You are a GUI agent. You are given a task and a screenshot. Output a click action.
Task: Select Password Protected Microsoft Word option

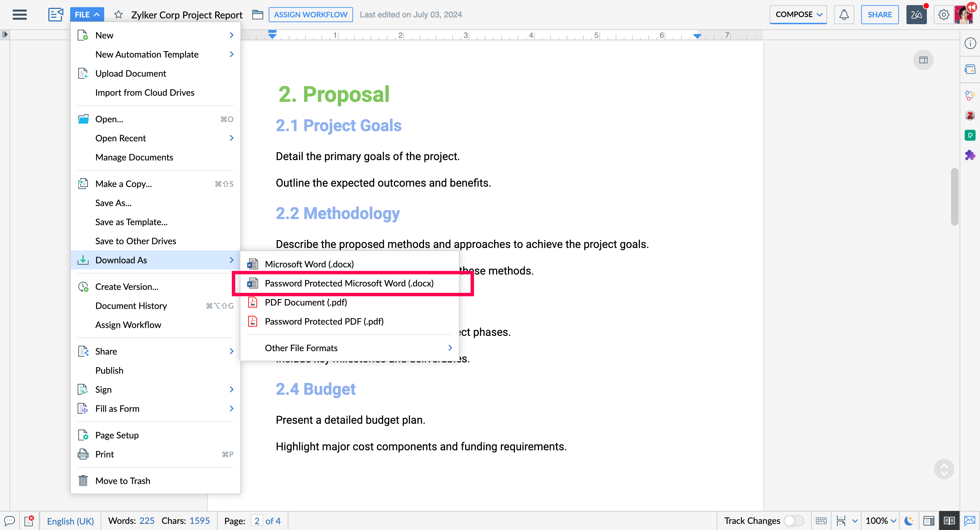pyautogui.click(x=349, y=283)
